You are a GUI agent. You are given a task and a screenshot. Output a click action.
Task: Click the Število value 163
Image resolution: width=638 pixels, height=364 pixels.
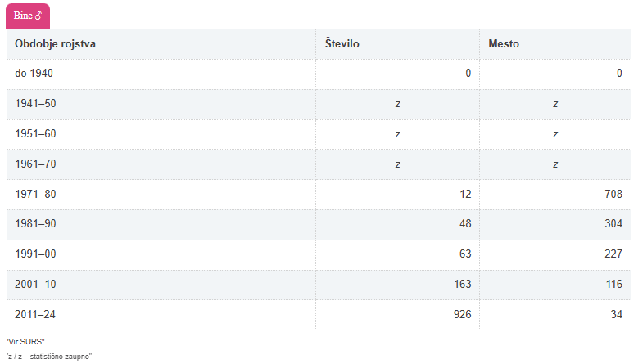[x=463, y=284]
